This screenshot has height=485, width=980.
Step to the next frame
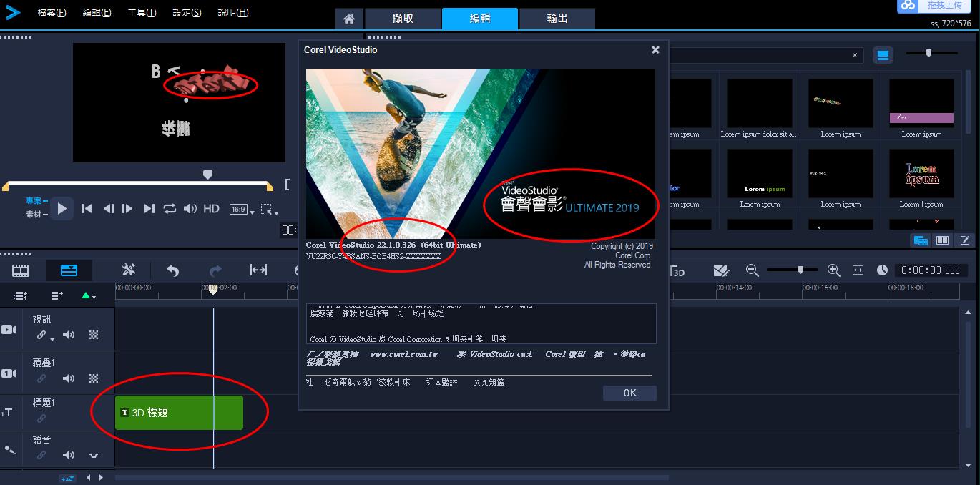[127, 208]
